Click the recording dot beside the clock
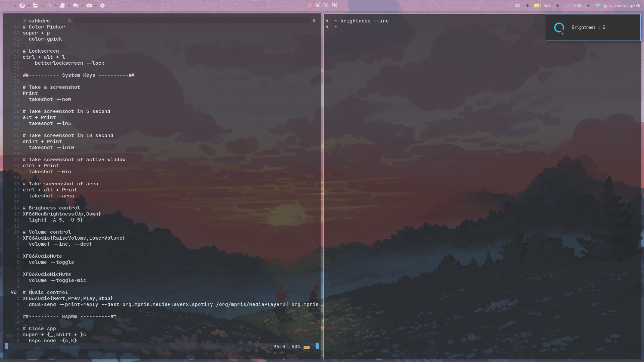The image size is (644, 362). click(309, 5)
